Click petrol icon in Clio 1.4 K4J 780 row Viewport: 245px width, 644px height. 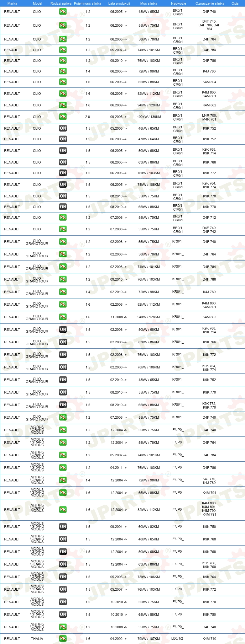click(x=63, y=71)
